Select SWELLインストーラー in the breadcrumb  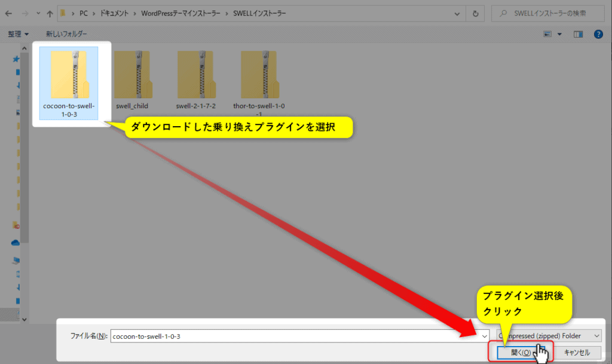pos(259,13)
